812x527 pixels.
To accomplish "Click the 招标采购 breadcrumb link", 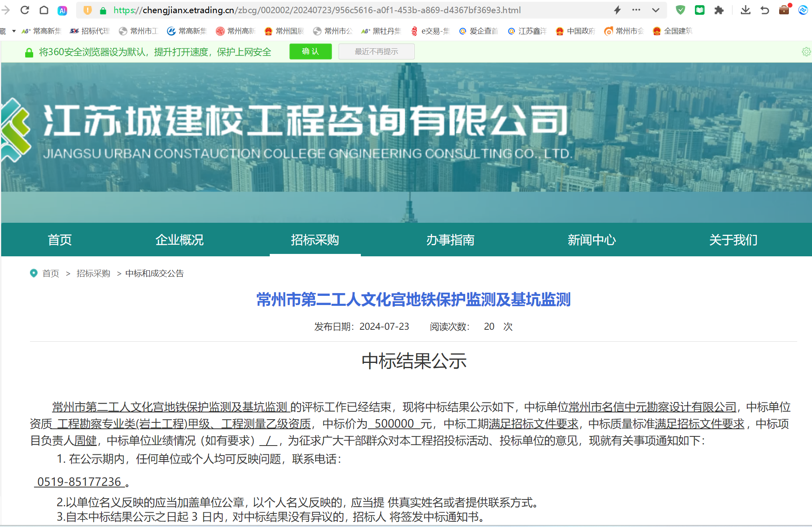I will tap(93, 273).
